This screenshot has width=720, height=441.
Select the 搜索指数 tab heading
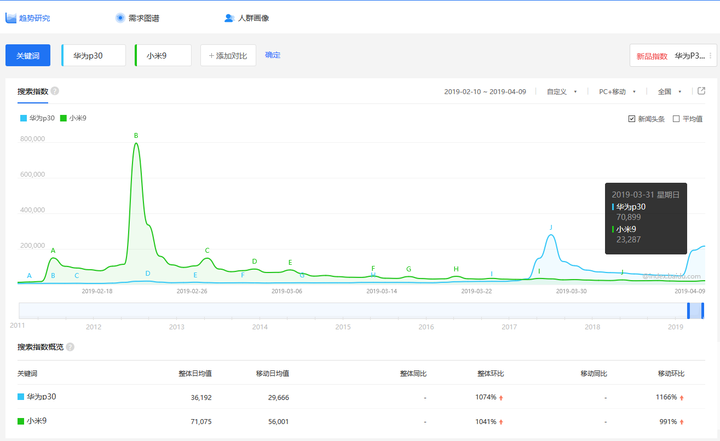pos(33,91)
